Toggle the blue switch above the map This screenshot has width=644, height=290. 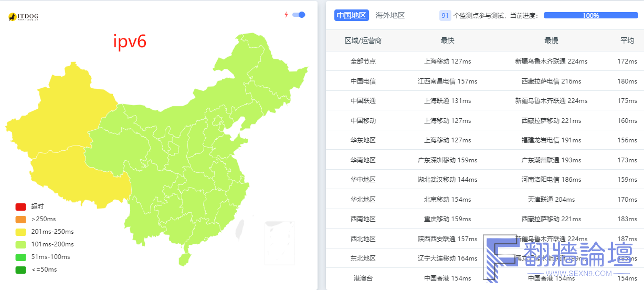pos(299,15)
